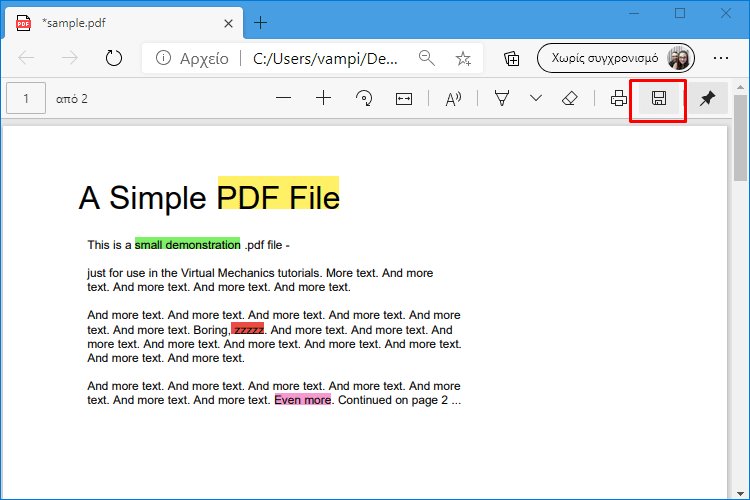The width and height of the screenshot is (750, 500).
Task: Start Read Aloud for the PDF
Action: 453,99
